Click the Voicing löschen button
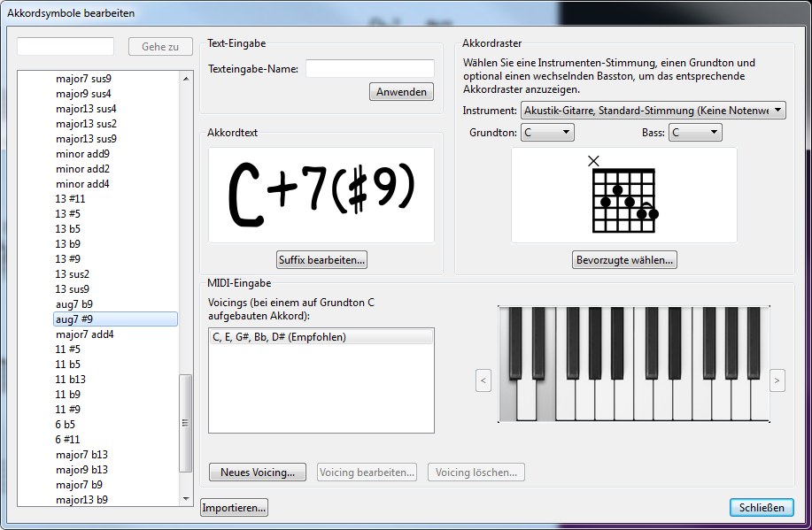This screenshot has height=530, width=812. (x=476, y=472)
